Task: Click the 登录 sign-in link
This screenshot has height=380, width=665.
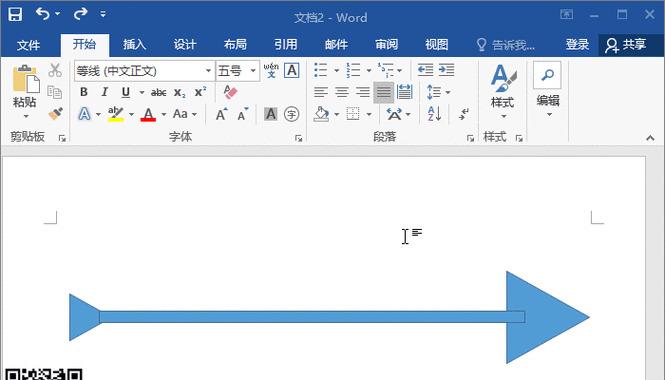Action: pyautogui.click(x=577, y=45)
